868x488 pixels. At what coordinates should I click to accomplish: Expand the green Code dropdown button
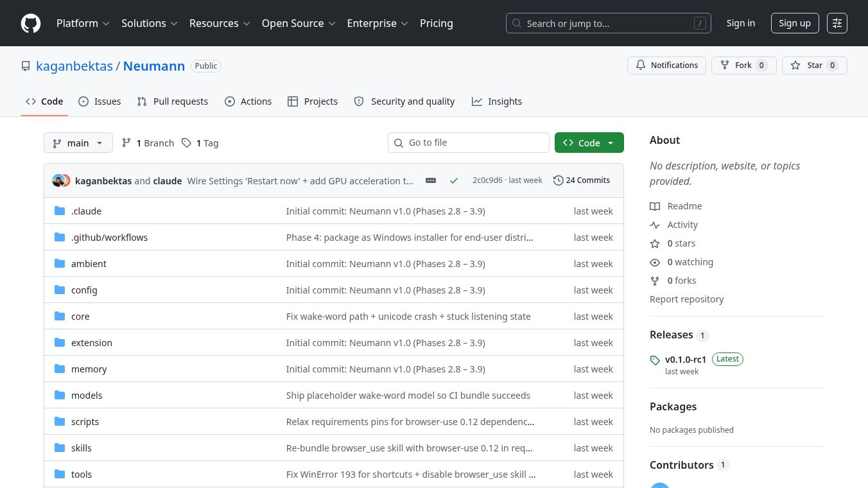click(589, 143)
